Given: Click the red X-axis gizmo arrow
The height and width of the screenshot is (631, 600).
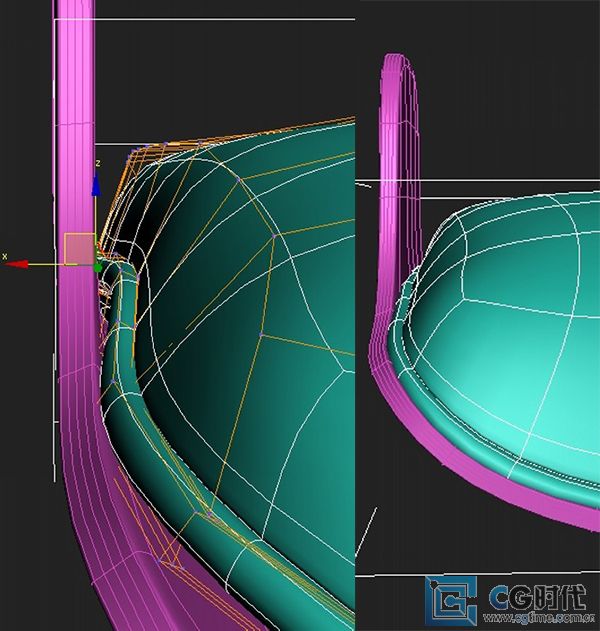Looking at the screenshot, I should pyautogui.click(x=16, y=264).
